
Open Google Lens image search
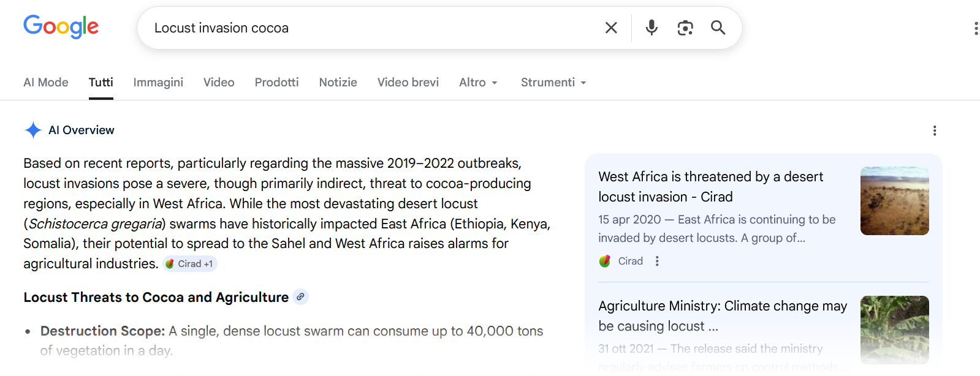coord(685,28)
